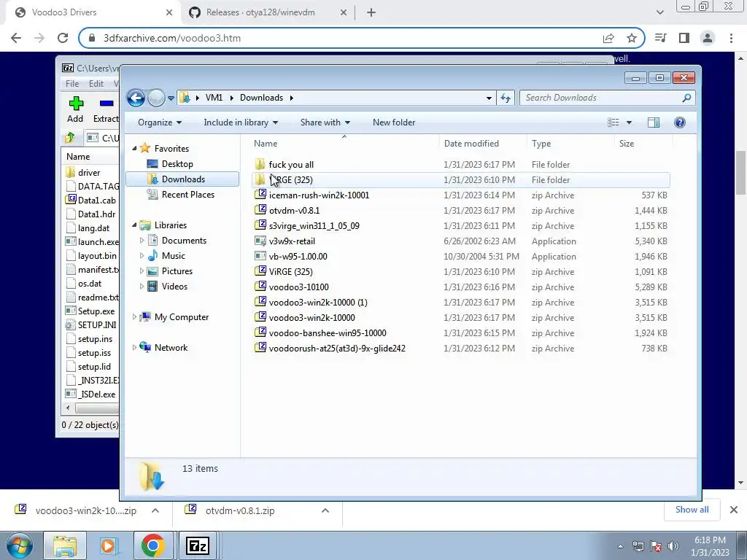Select the ViRGE (325) zip Archive row
Image resolution: width=747 pixels, height=560 pixels.
461,272
